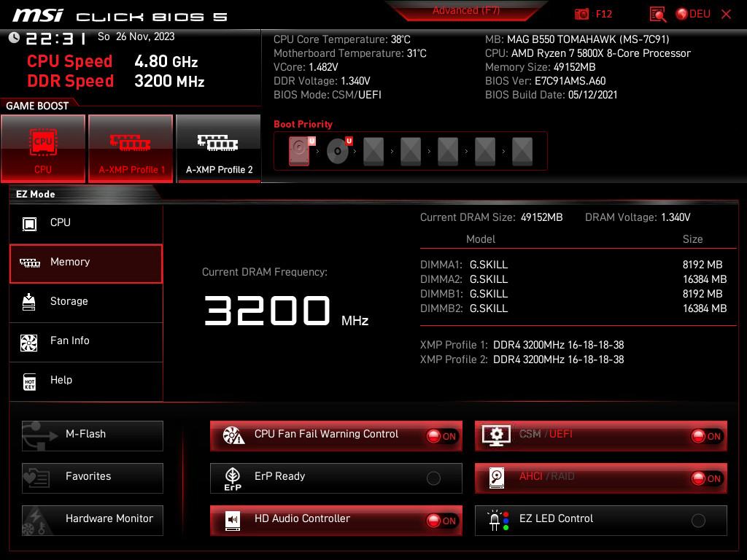Image resolution: width=747 pixels, height=560 pixels.
Task: Click the clock icon beside the time
Action: click(14, 38)
